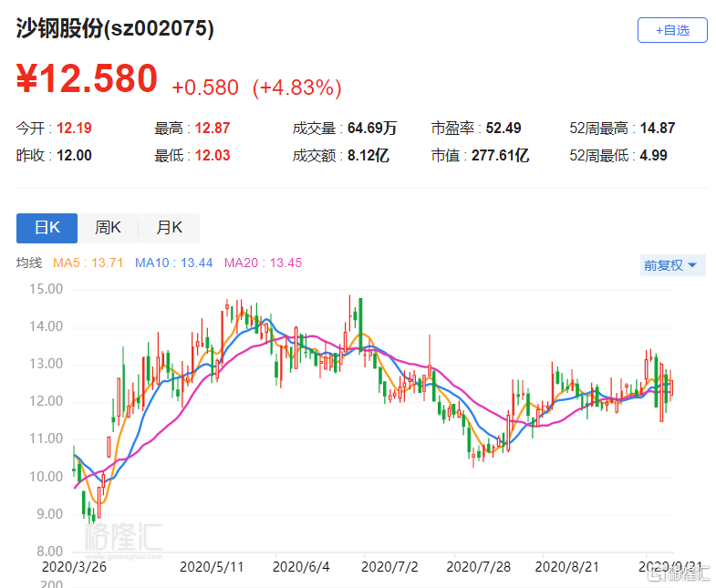Switch to 日K daily chart tab
The image size is (716, 588).
(47, 228)
